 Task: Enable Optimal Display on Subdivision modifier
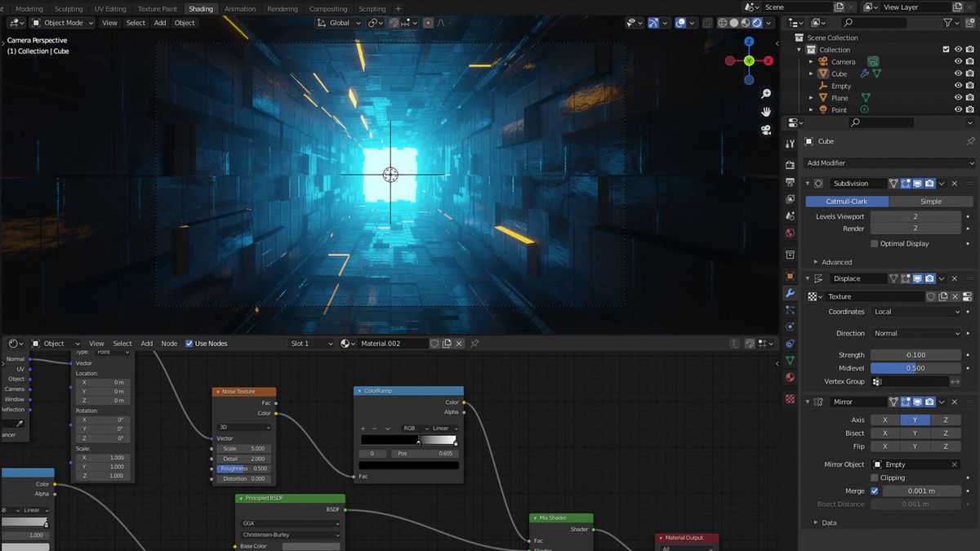point(875,243)
